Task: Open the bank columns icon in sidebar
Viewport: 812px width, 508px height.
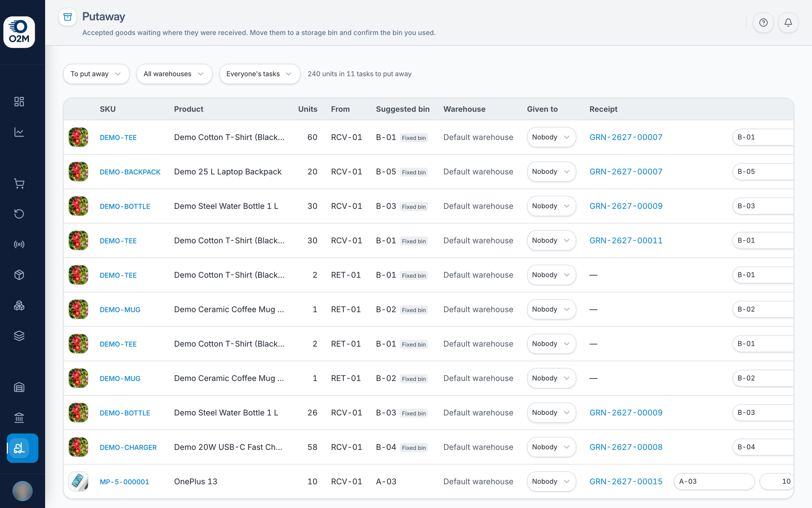Action: tap(19, 417)
